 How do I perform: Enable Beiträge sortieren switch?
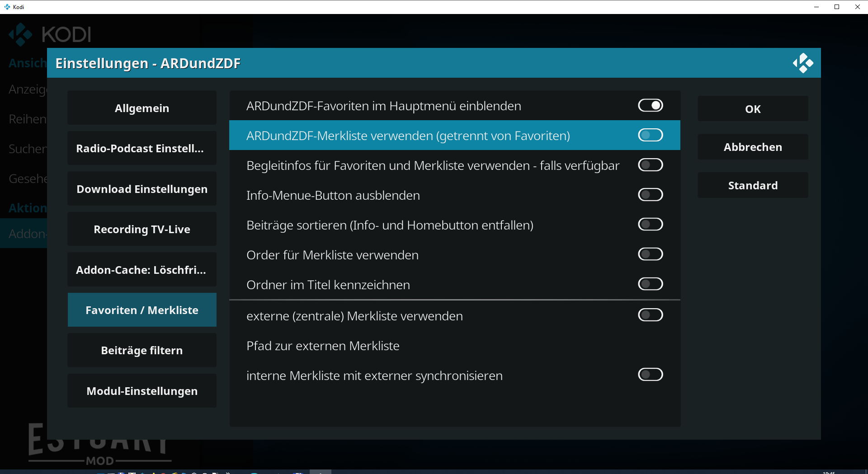[650, 225]
